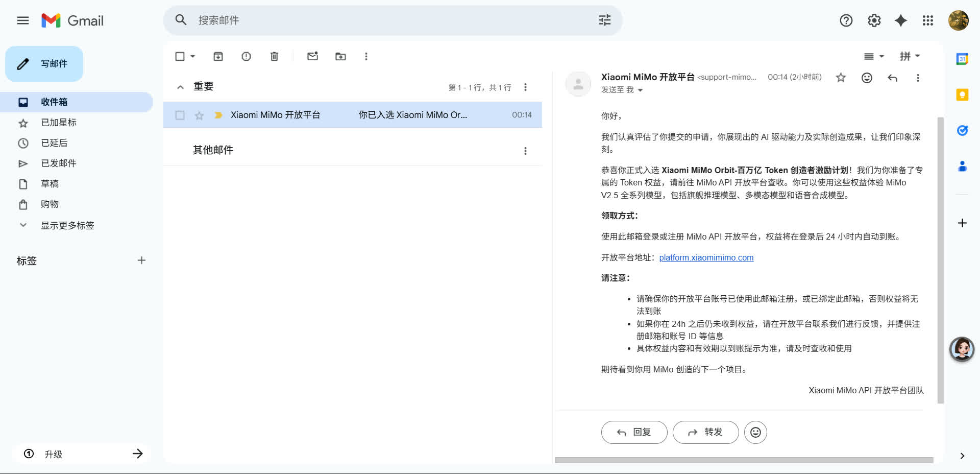This screenshot has width=980, height=474.
Task: Show recipient details dropdown next to 发送至 我
Action: [640, 90]
